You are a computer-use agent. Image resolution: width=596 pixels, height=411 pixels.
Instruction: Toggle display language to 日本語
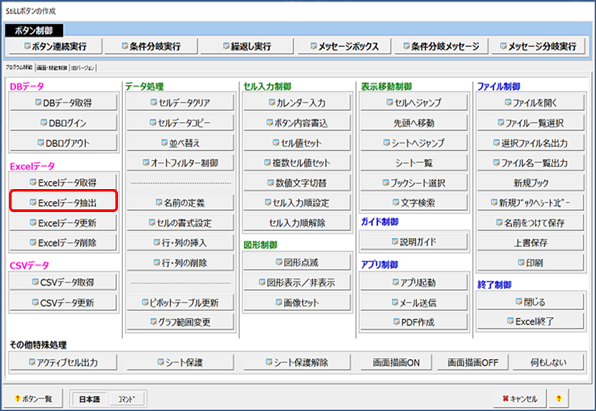pyautogui.click(x=89, y=399)
